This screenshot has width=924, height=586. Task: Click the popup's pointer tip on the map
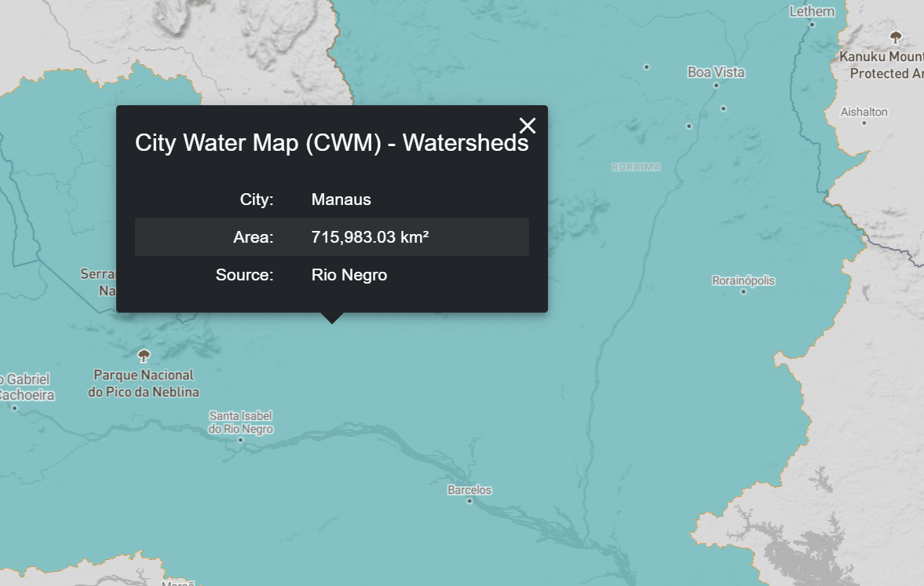click(332, 320)
